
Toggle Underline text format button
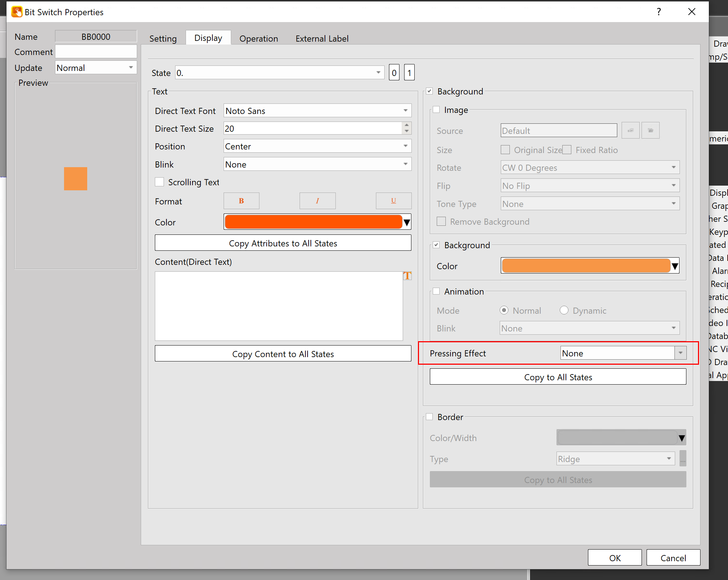pyautogui.click(x=393, y=201)
